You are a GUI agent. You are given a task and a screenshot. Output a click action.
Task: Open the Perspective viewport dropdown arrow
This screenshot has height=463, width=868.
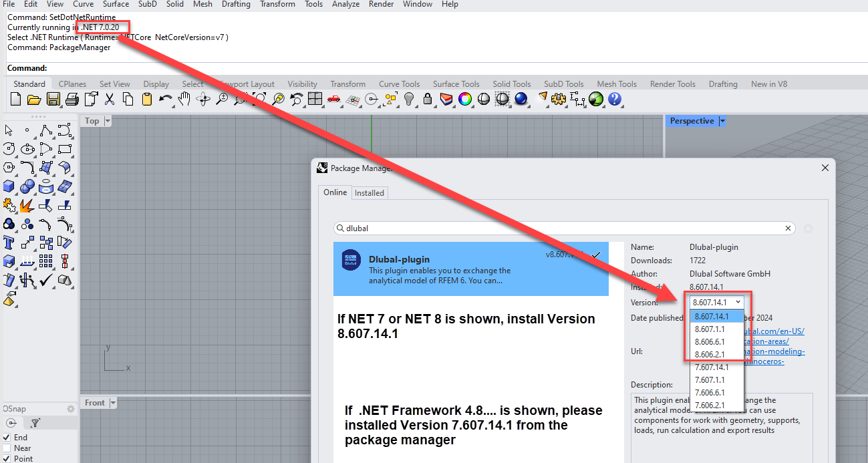[722, 121]
